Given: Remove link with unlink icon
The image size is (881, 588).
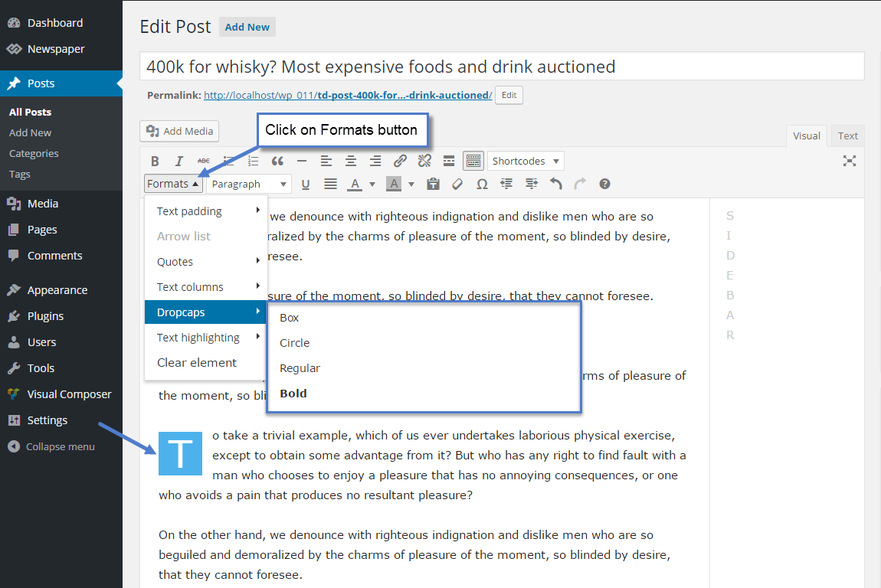Looking at the screenshot, I should pos(424,162).
